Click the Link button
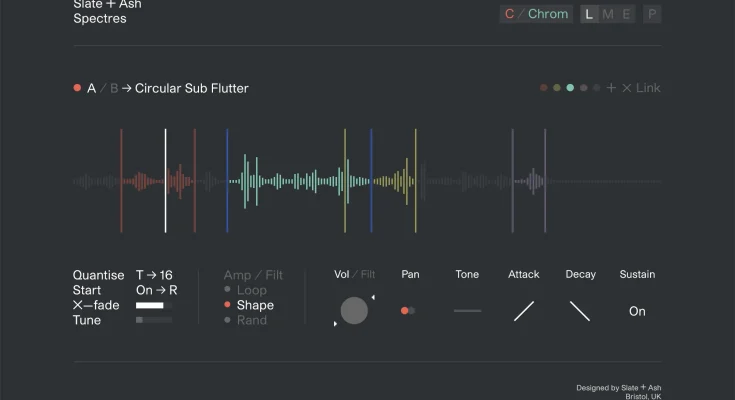Image resolution: width=735 pixels, height=400 pixels. [x=648, y=88]
